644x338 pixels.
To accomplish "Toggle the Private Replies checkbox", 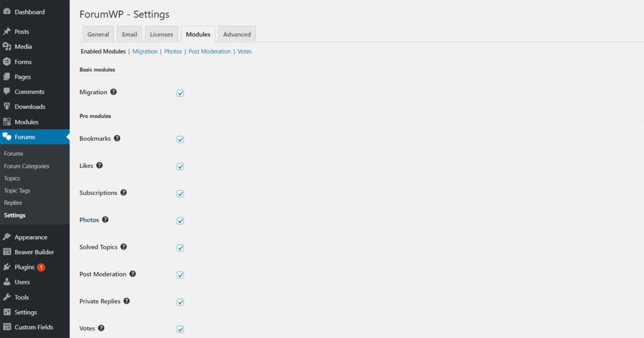I will click(x=180, y=302).
